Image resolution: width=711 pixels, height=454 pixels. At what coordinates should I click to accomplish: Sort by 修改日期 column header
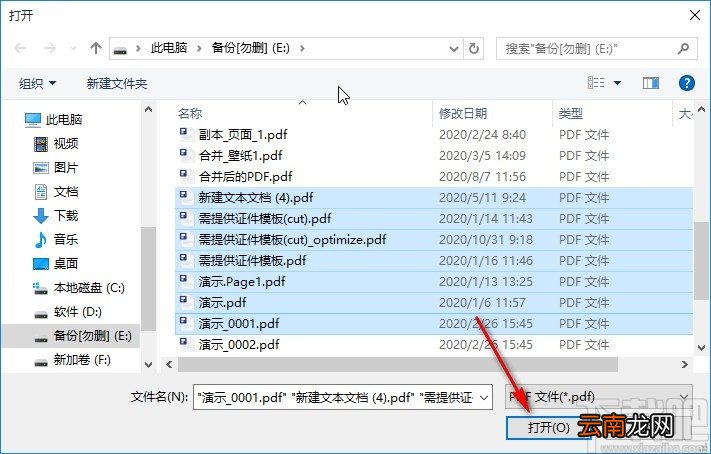pyautogui.click(x=463, y=113)
